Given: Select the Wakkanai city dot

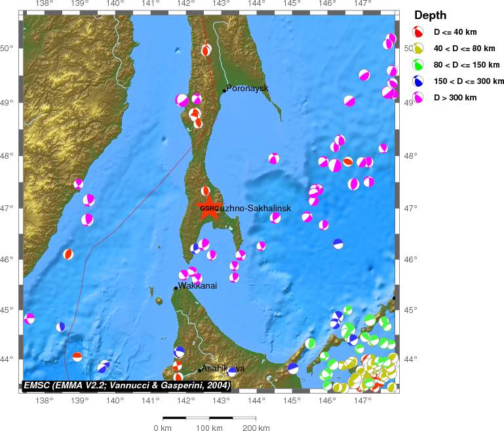Looking at the screenshot, I should pyautogui.click(x=176, y=288).
